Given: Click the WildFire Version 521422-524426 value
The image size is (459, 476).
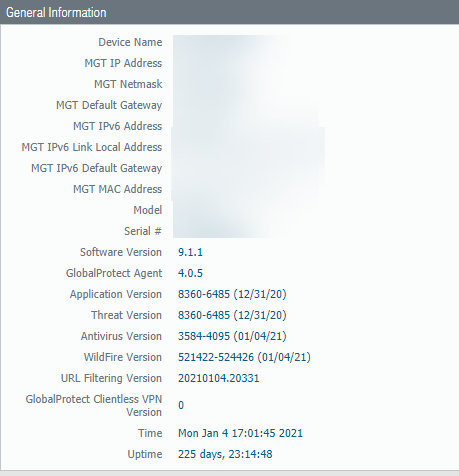Looking at the screenshot, I should click(244, 357).
